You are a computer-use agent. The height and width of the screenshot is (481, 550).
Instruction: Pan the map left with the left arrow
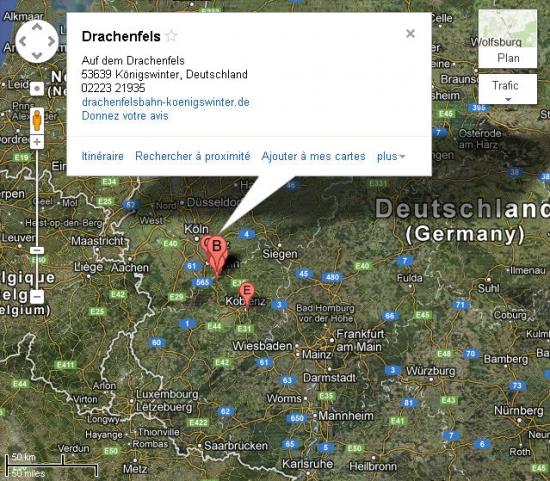pos(22,41)
